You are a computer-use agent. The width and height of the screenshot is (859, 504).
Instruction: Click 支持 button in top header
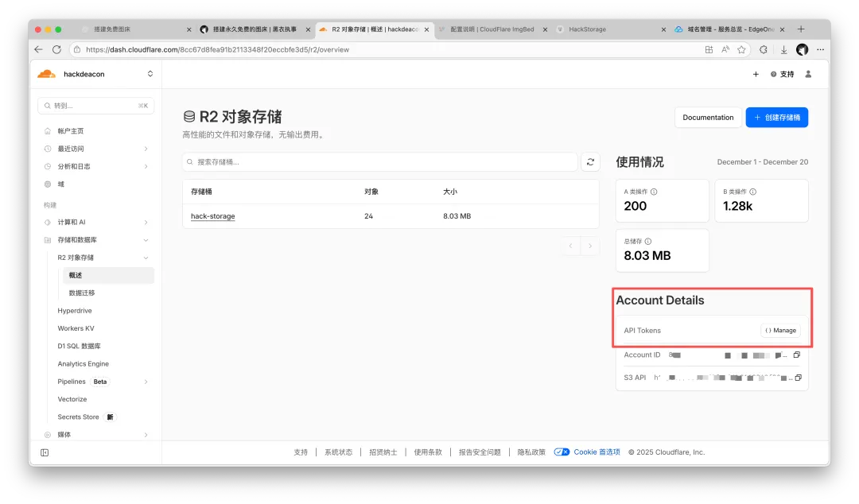click(x=783, y=74)
